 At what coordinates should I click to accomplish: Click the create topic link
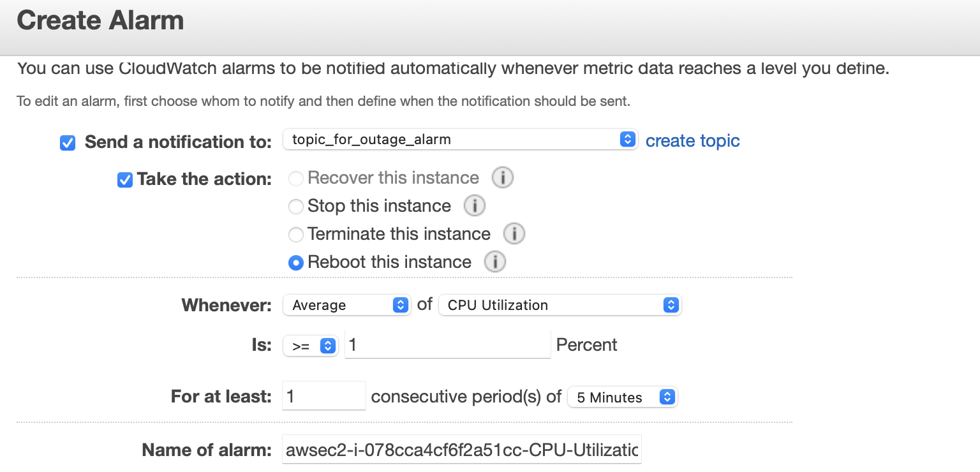point(693,140)
